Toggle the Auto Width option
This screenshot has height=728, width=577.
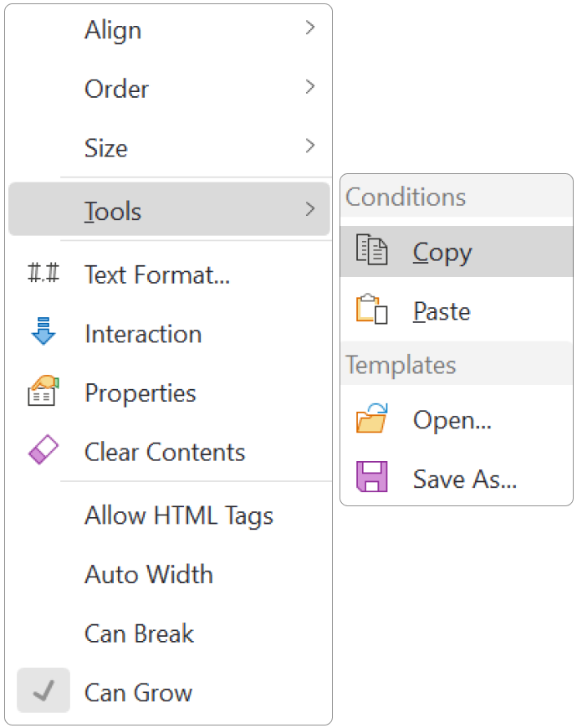click(148, 575)
